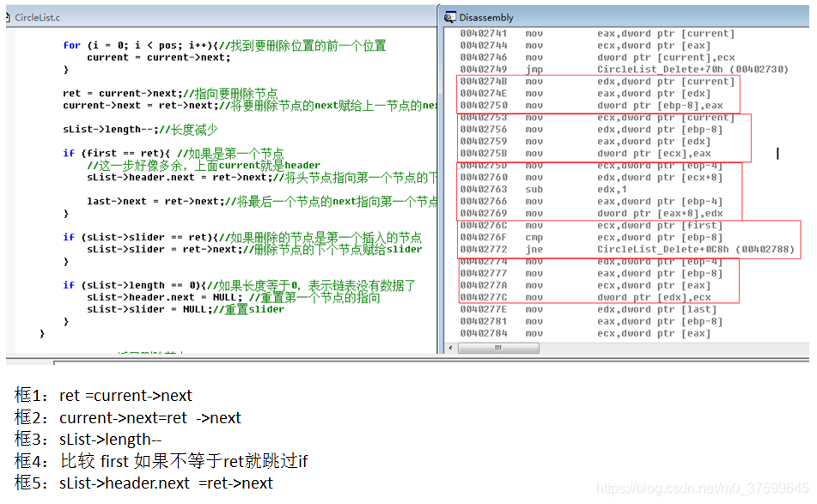Click the 'sList->header.next = NULL;' source line
The width and height of the screenshot is (817, 504).
click(x=234, y=297)
